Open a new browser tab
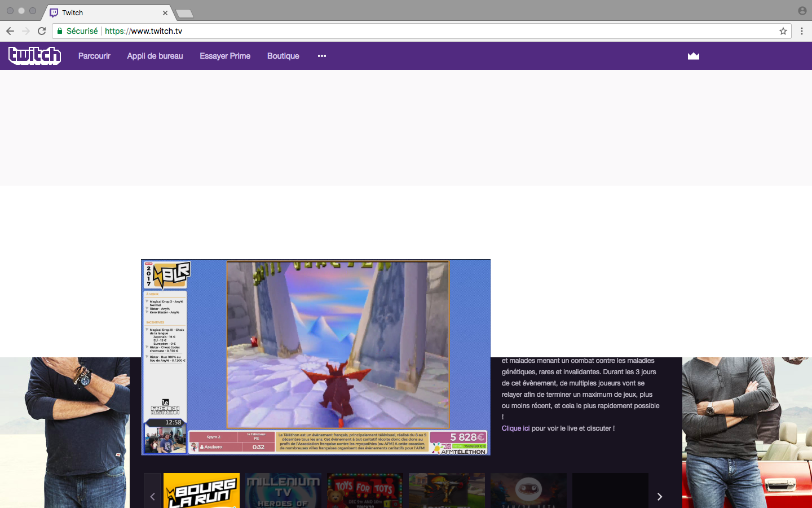 click(x=184, y=13)
